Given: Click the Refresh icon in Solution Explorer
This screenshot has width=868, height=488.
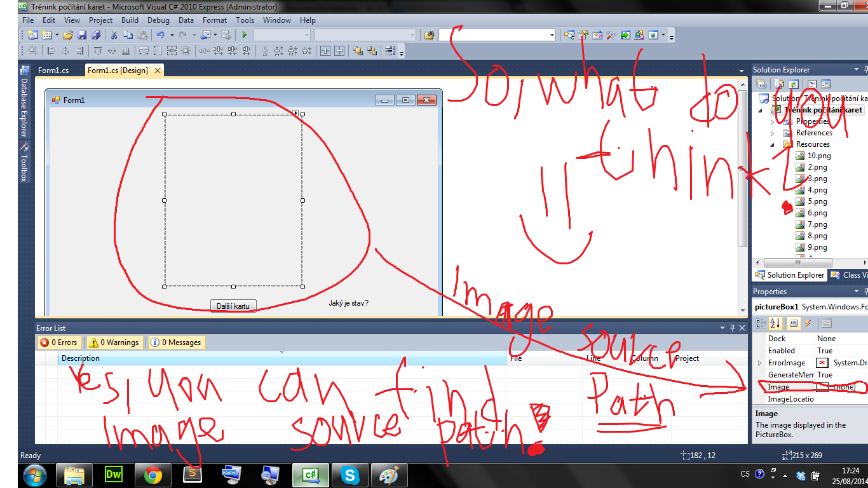Looking at the screenshot, I should pyautogui.click(x=794, y=84).
